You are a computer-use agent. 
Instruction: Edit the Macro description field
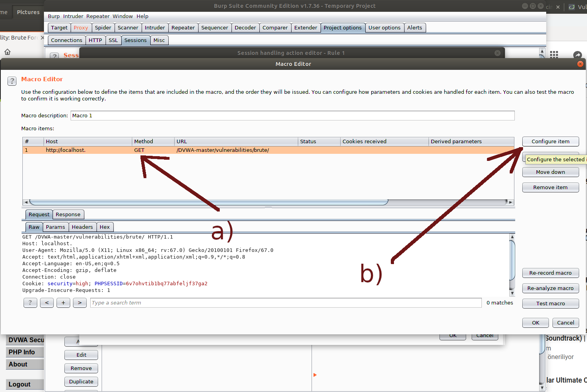click(x=292, y=115)
